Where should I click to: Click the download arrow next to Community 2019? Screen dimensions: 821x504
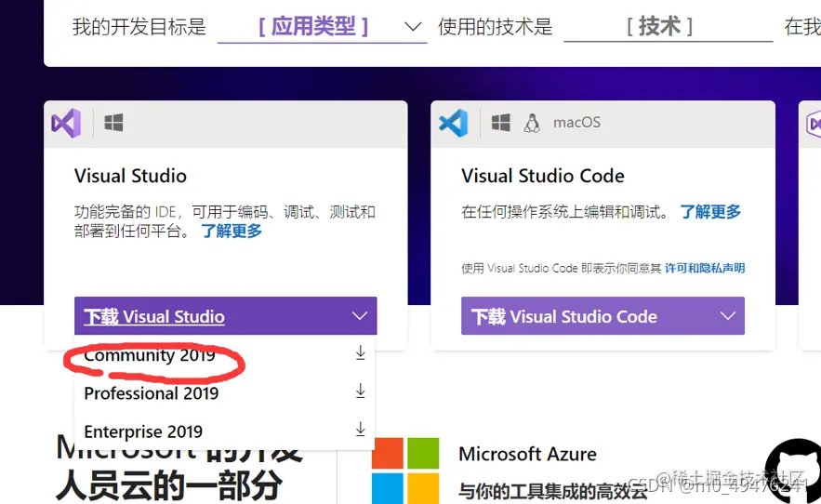pos(360,352)
